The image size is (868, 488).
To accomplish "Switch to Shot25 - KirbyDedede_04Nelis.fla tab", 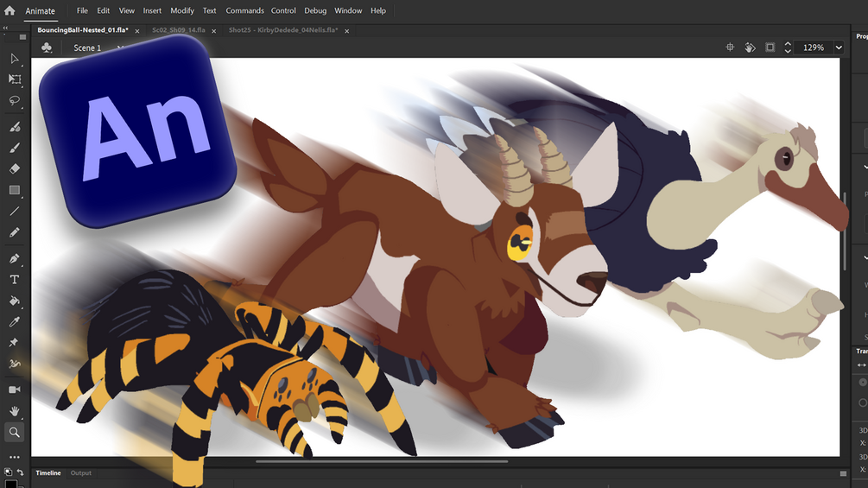I will pyautogui.click(x=283, y=30).
